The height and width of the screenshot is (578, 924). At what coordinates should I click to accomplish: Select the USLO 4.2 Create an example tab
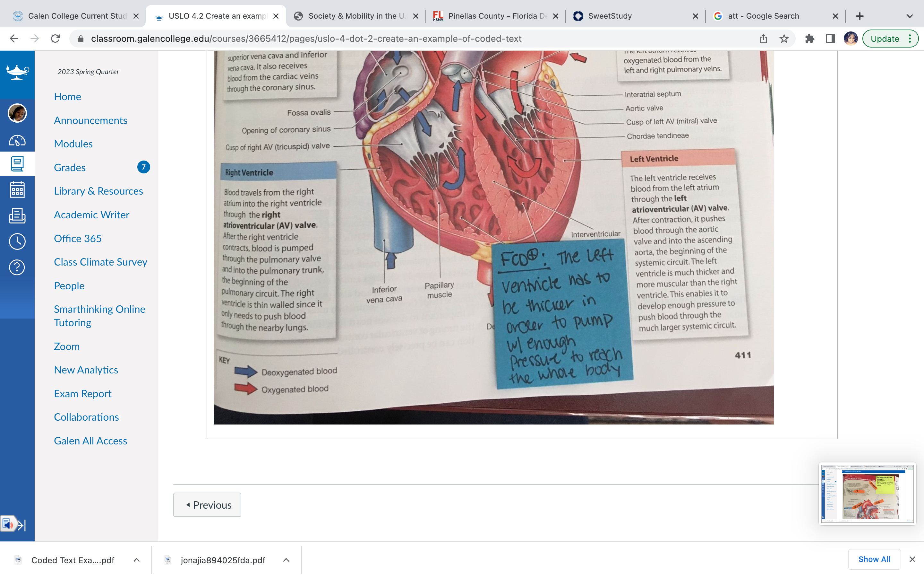[x=216, y=16]
